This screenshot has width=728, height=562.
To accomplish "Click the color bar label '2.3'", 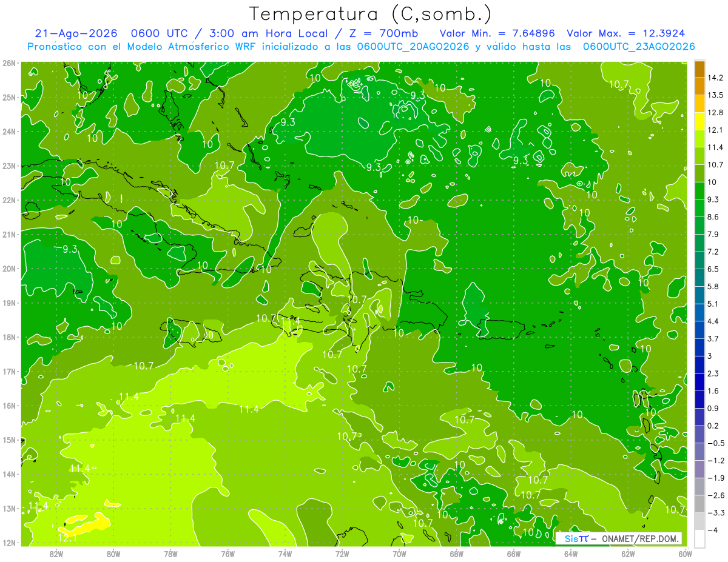I will point(713,373).
